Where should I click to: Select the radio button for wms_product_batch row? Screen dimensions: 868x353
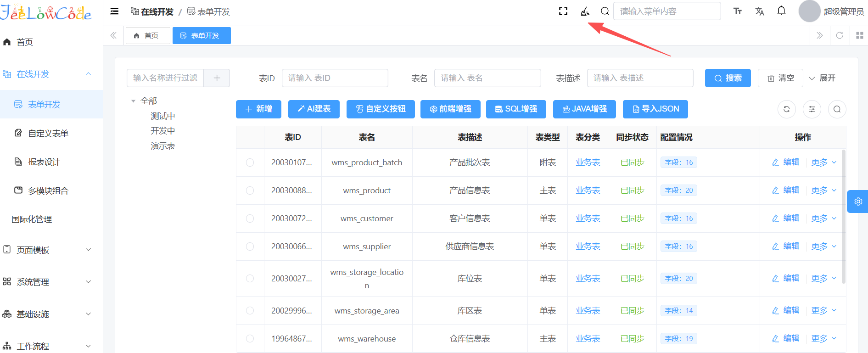point(250,162)
